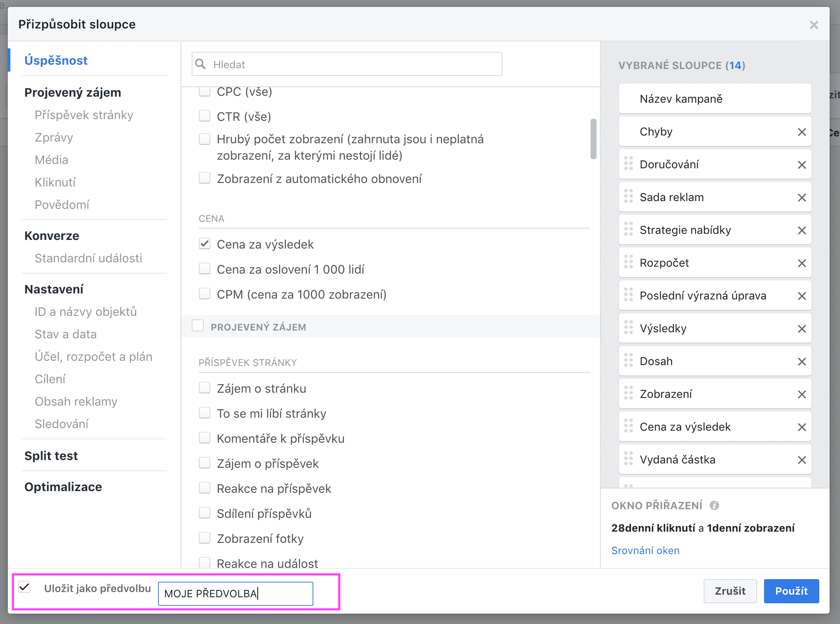This screenshot has width=840, height=624.
Task: Uncheck Uložit jako předvolbu checkbox
Action: pos(25,587)
